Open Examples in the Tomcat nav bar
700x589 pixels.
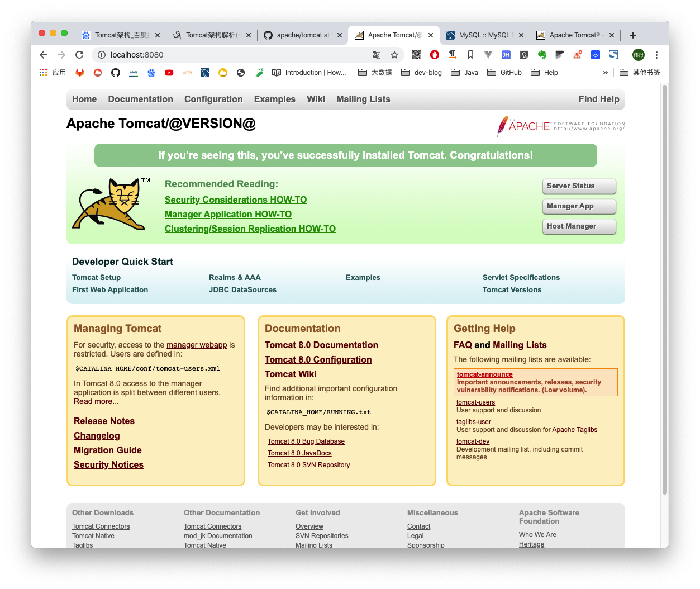[274, 99]
